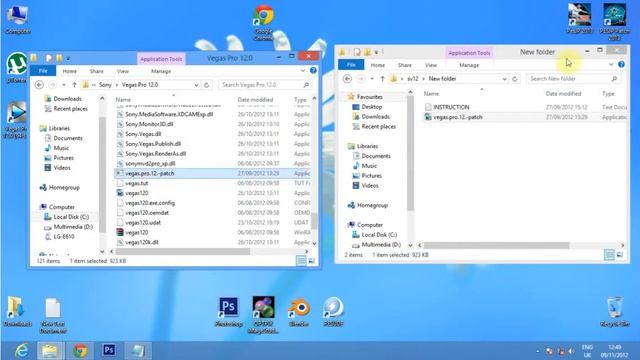The height and width of the screenshot is (360, 640).
Task: Select vegas120.exe.config file
Action: click(150, 203)
